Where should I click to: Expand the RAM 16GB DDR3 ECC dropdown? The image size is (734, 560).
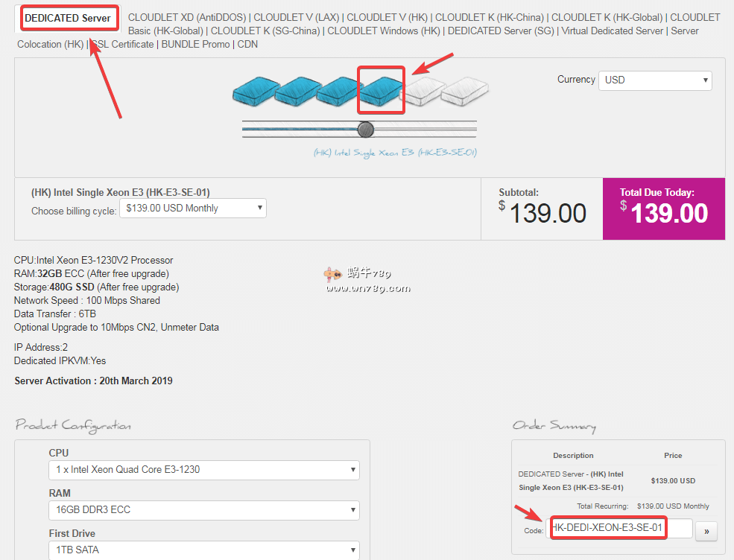point(203,510)
